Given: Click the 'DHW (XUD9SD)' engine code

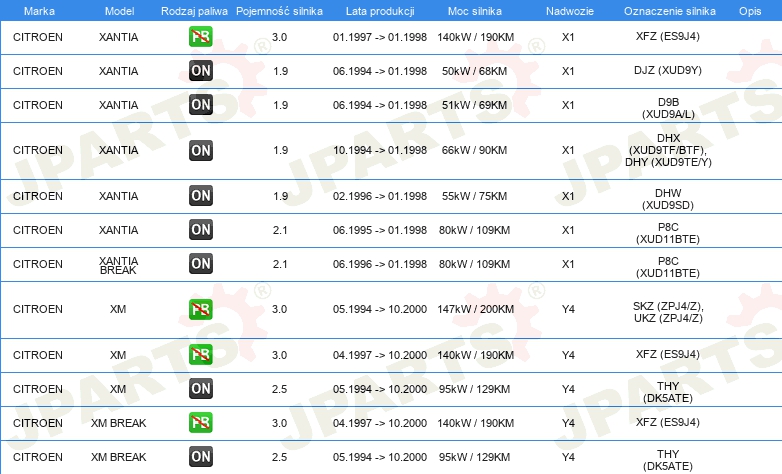Looking at the screenshot, I should tap(668, 199).
